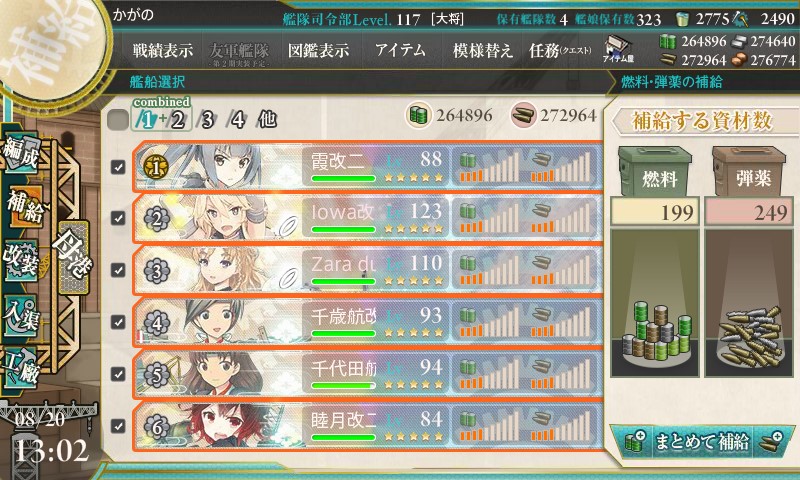
Task: Uncheck the checkbox for 睦月改二
Action: [x=118, y=425]
